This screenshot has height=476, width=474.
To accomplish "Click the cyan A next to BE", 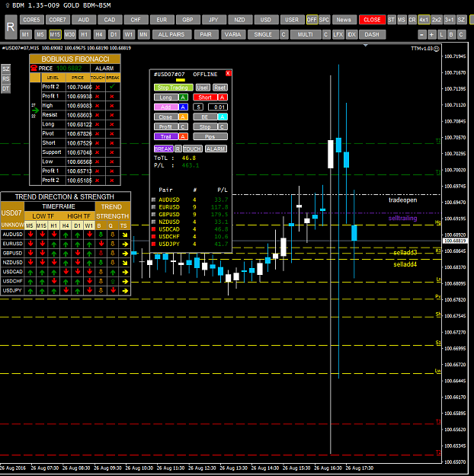I will 223,117.
